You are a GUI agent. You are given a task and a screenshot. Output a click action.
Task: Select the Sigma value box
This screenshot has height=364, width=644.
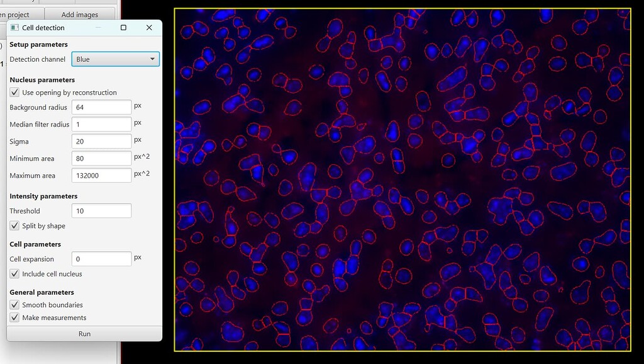pyautogui.click(x=101, y=141)
